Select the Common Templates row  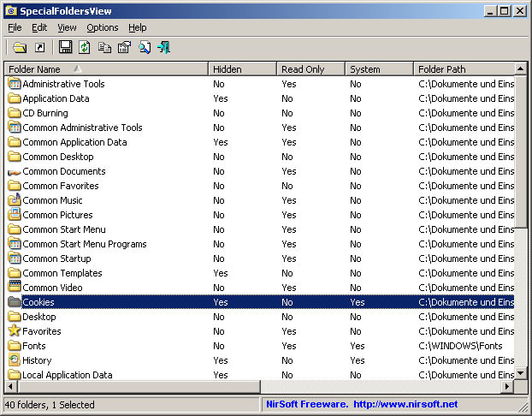coord(261,273)
